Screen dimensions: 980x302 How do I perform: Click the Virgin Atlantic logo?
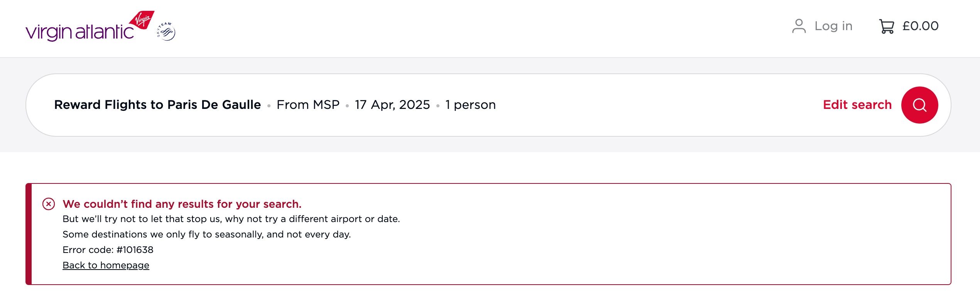[x=79, y=28]
